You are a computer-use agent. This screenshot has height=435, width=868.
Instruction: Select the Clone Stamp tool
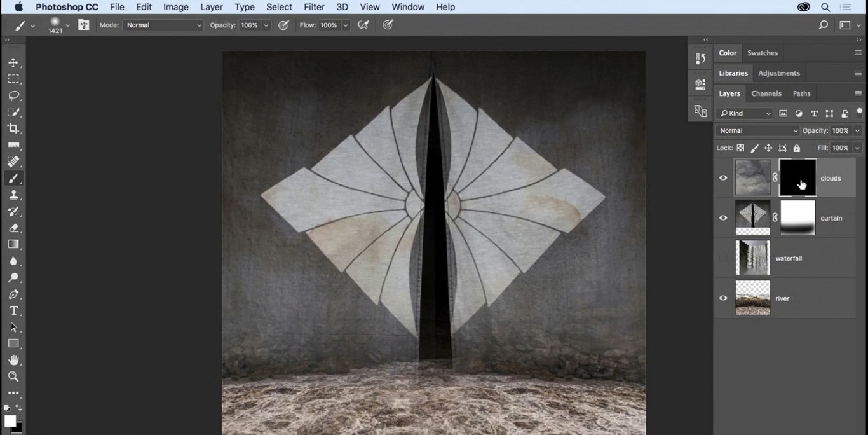point(13,195)
